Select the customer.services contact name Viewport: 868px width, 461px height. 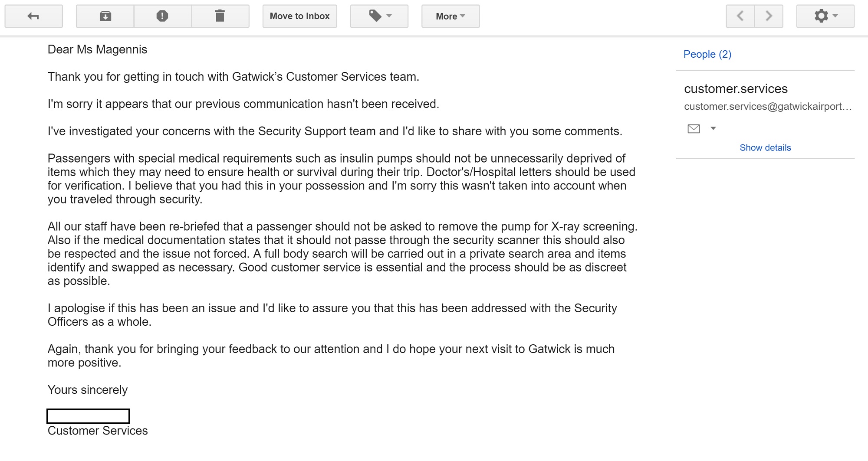(x=736, y=89)
